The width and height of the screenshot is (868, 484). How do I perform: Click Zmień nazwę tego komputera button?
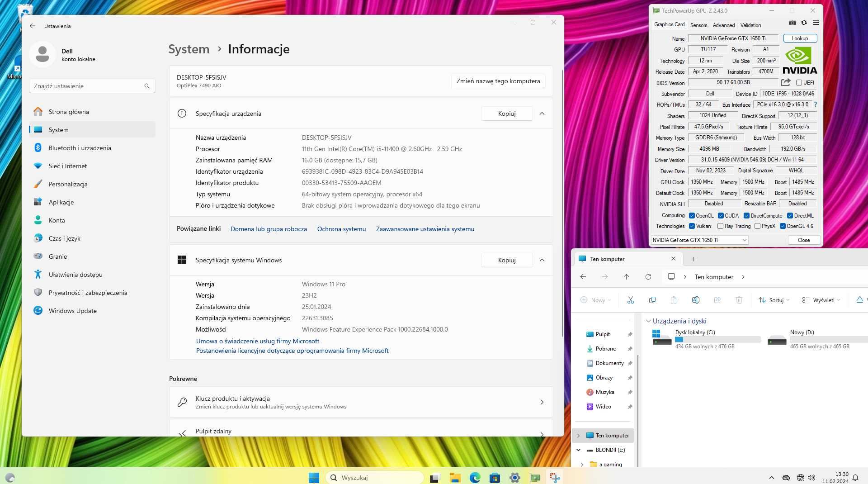tap(498, 81)
